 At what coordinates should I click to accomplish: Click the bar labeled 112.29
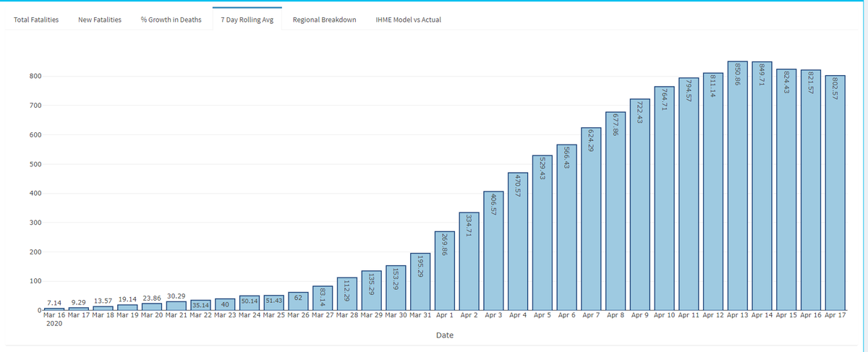(347, 293)
